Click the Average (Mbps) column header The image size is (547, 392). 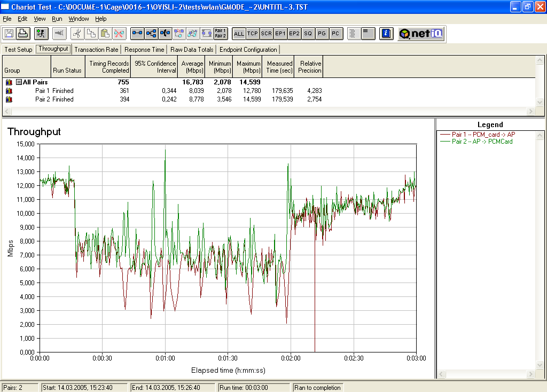pyautogui.click(x=192, y=67)
